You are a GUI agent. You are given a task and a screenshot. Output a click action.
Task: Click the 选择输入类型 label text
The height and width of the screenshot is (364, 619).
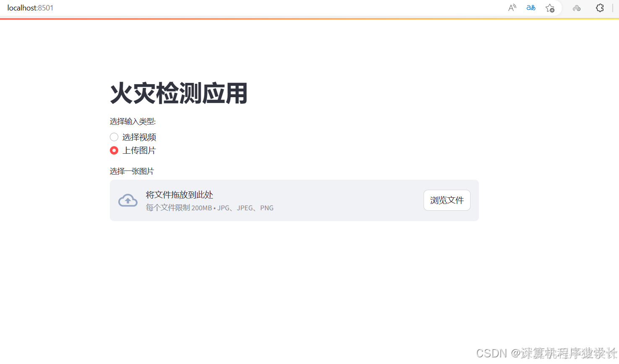(132, 121)
